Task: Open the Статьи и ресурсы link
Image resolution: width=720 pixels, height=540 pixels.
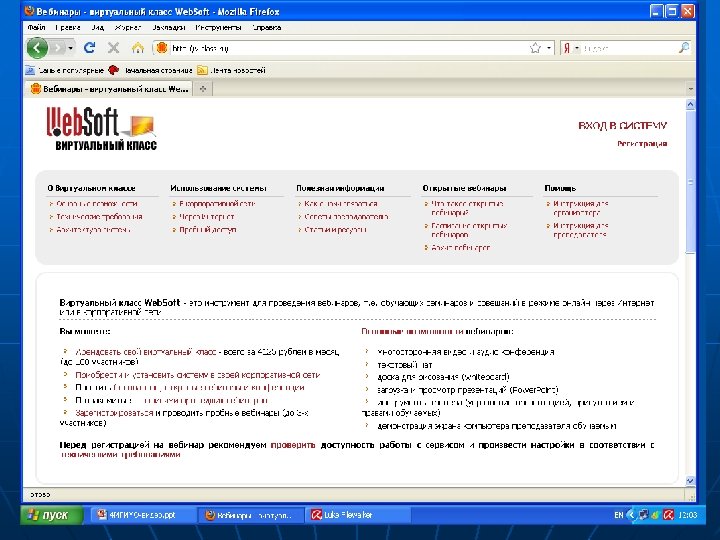Action: 335,229
